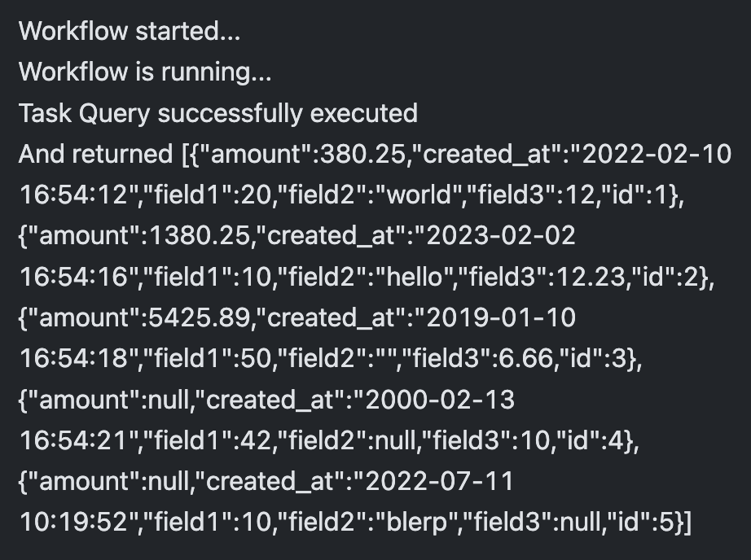The height and width of the screenshot is (560, 751).
Task: Click the "Workflow started..." log line
Action: click(x=130, y=31)
